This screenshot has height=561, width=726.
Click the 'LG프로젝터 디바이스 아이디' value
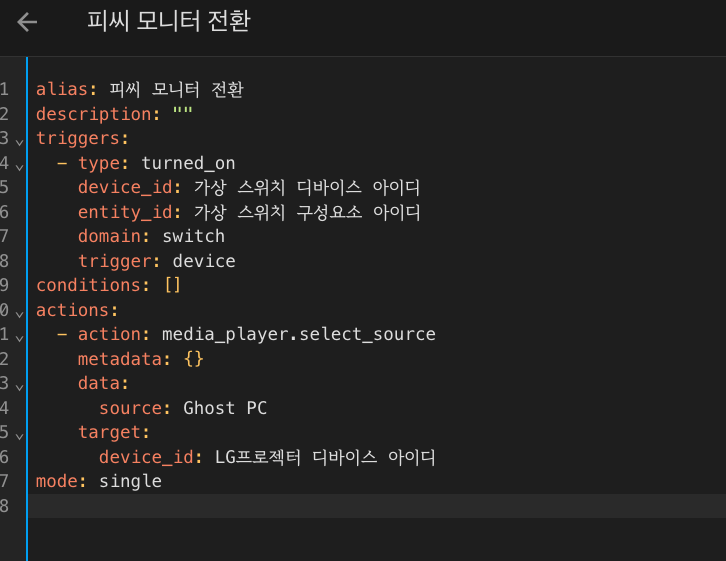point(325,457)
